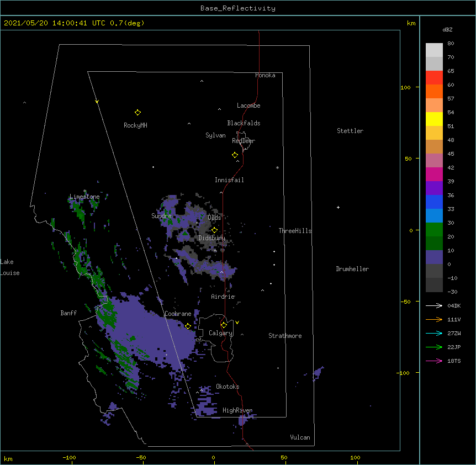The image size is (476, 465).
Task: Select the blue 36 dBZ color swatch
Action: pos(434,202)
